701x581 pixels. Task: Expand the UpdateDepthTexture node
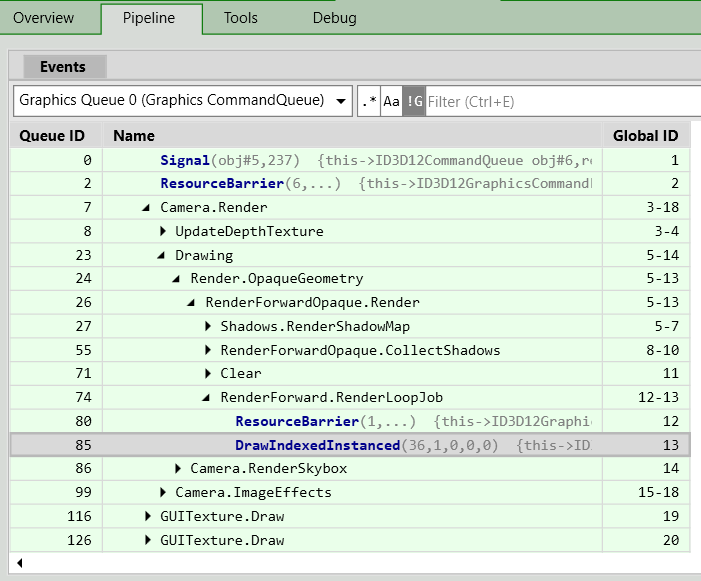[x=163, y=232]
